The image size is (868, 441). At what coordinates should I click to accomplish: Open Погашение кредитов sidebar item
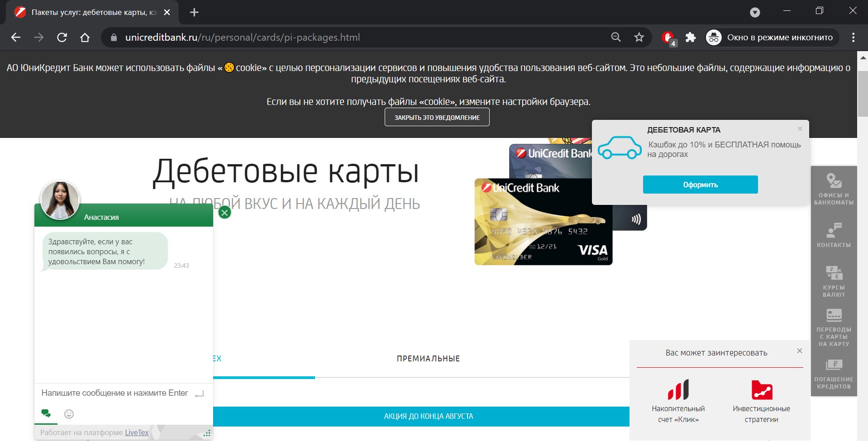(x=834, y=374)
